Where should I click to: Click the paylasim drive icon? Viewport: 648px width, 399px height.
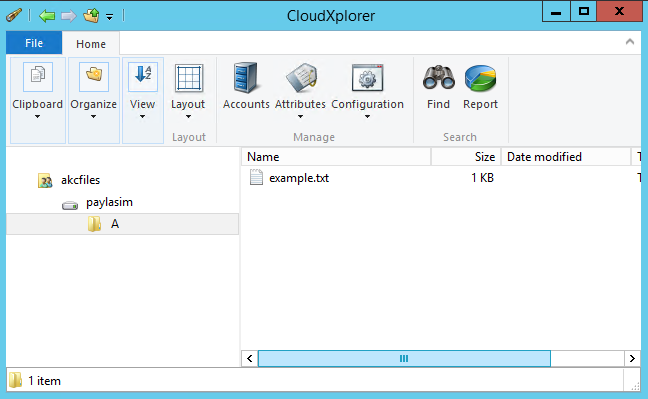tap(70, 205)
